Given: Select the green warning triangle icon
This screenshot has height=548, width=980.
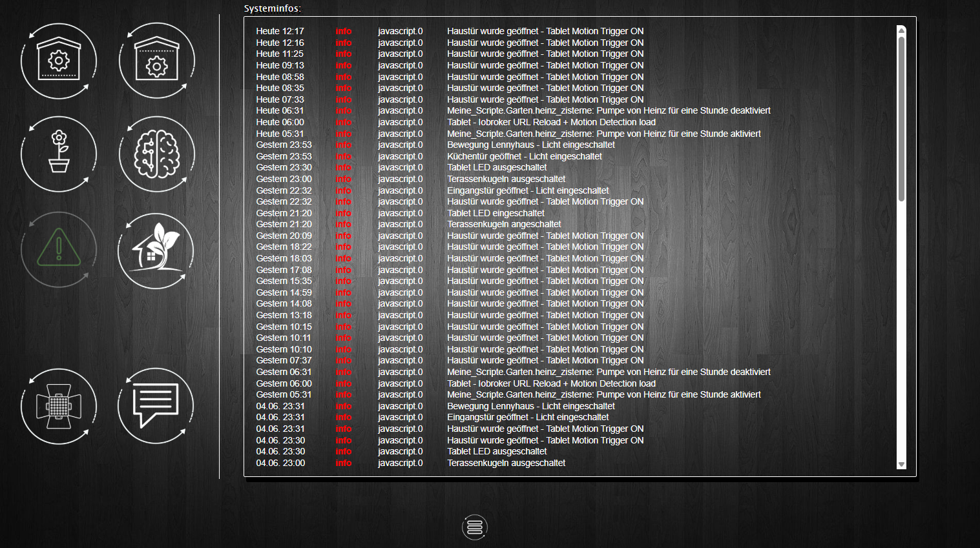Looking at the screenshot, I should click(59, 249).
